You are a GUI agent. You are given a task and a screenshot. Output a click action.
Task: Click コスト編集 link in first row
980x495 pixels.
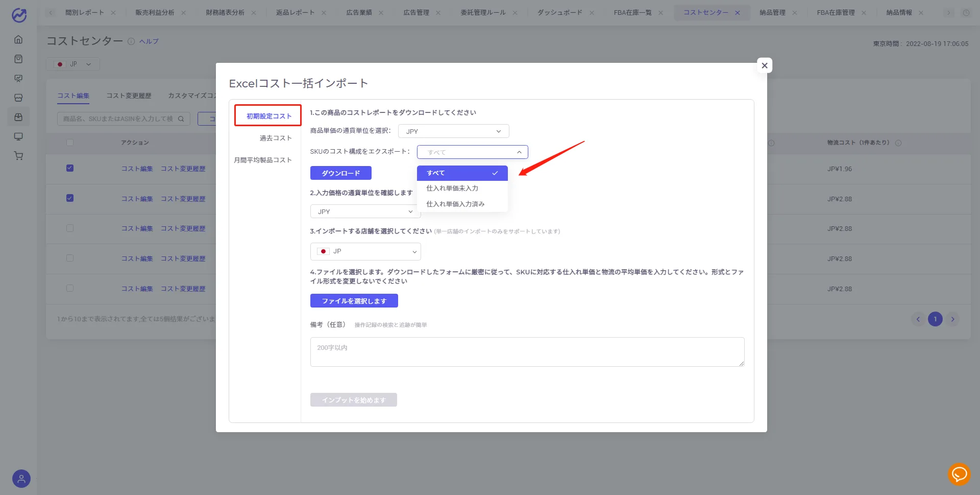[x=137, y=169]
